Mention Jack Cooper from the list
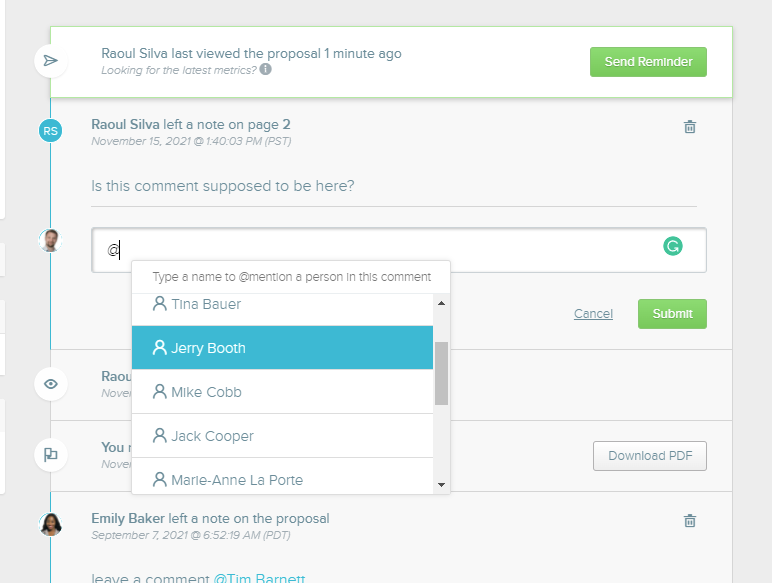772x583 pixels. (x=212, y=436)
